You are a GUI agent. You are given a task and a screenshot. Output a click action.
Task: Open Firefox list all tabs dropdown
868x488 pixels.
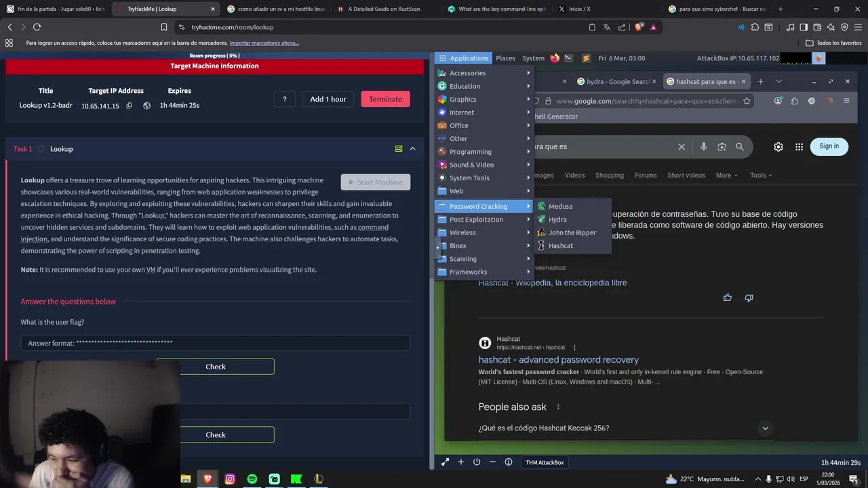[x=778, y=81]
